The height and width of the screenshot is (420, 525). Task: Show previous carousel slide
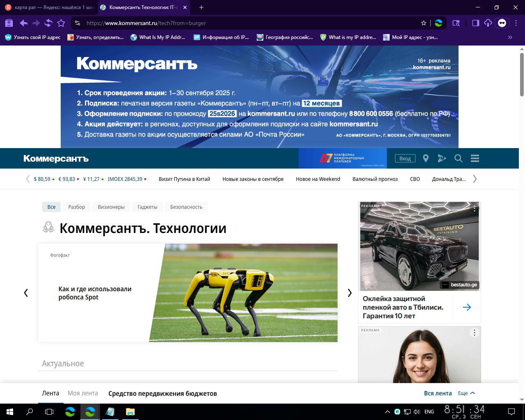pos(26,293)
